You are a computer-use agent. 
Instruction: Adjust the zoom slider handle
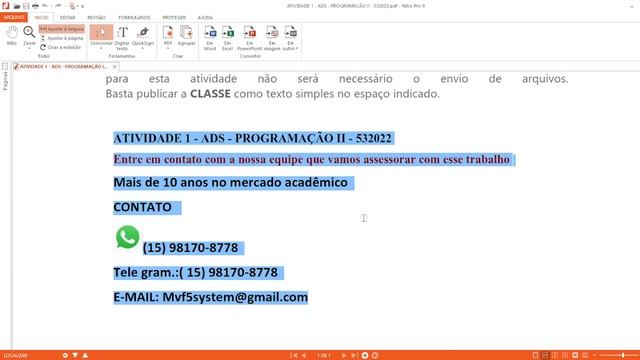click(x=623, y=356)
